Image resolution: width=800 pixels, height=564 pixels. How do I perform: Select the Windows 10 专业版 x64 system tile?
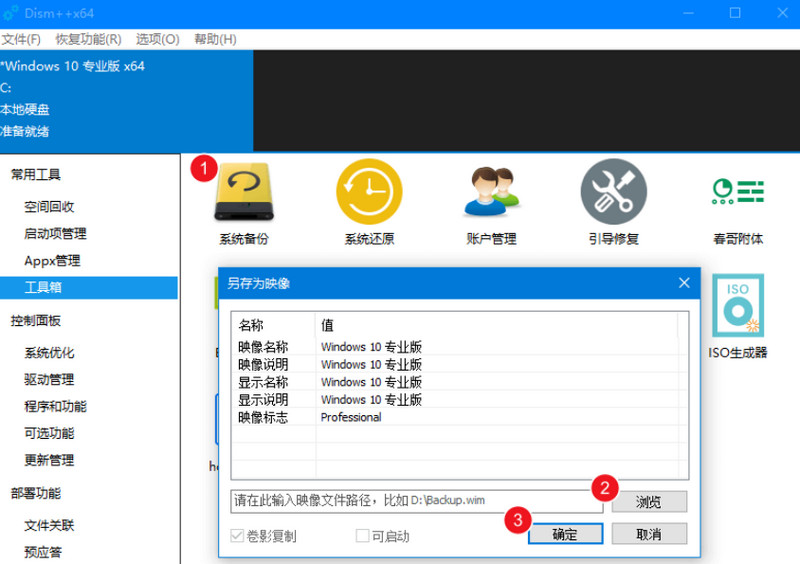click(127, 101)
